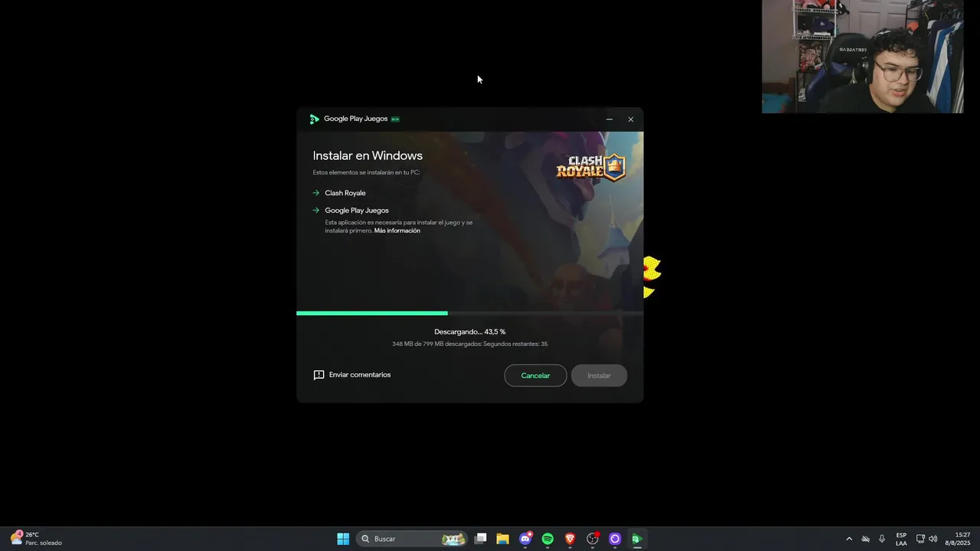This screenshot has width=980, height=551.
Task: Close the Google Play Juegos installer window
Action: click(631, 119)
